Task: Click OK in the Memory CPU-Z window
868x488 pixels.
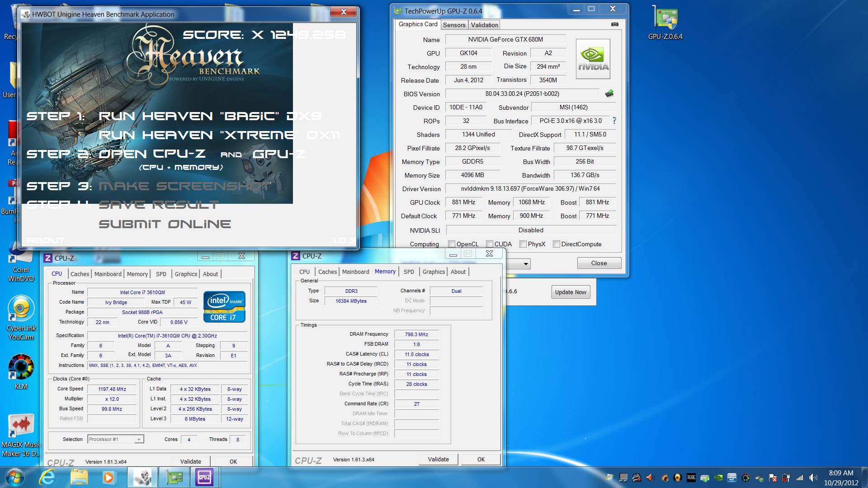Action: [x=481, y=459]
